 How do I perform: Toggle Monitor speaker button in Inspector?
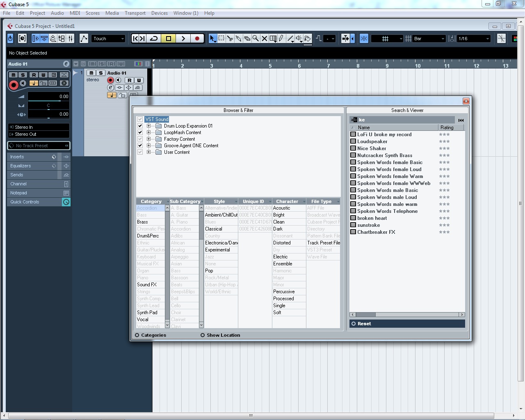pos(23,84)
